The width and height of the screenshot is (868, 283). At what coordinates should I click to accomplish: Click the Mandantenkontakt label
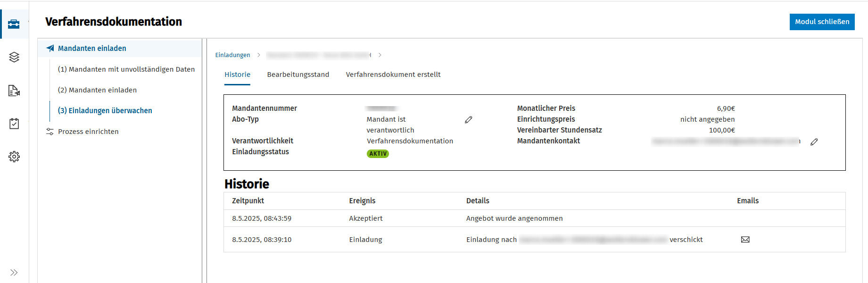(x=548, y=141)
